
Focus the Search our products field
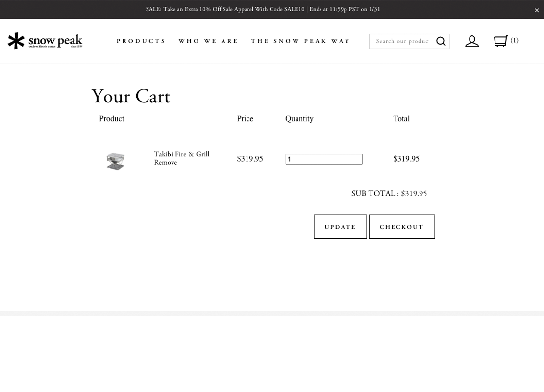point(402,41)
